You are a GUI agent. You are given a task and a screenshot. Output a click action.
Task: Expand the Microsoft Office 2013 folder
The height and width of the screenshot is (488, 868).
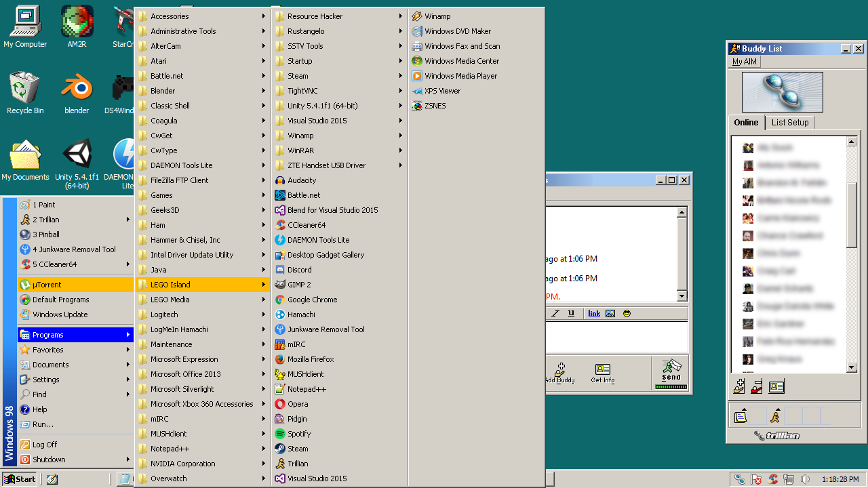point(203,374)
